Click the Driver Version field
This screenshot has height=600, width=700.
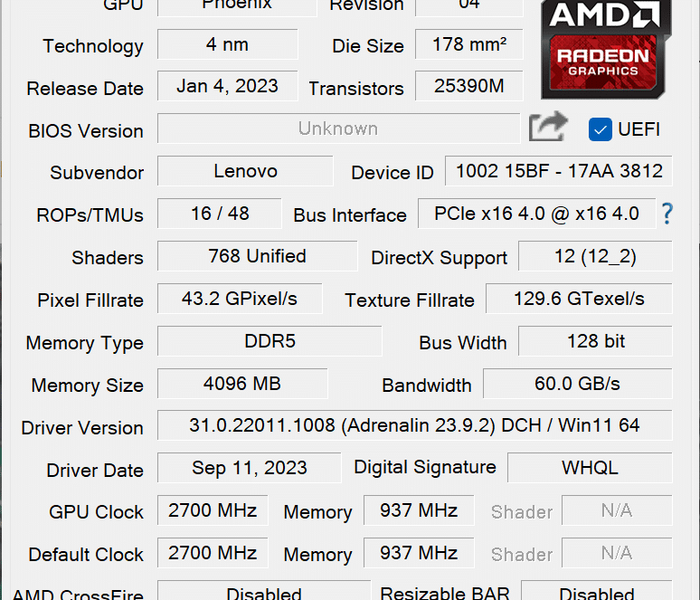click(415, 425)
